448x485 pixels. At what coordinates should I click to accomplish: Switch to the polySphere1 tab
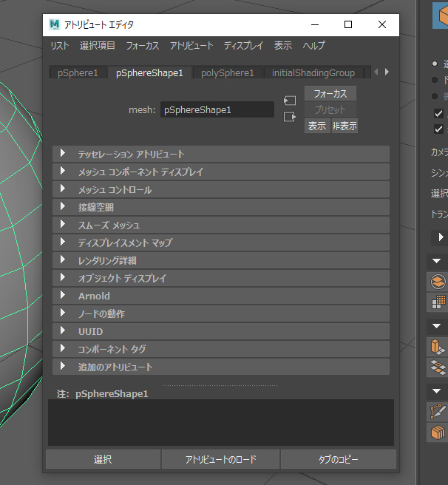(x=227, y=72)
